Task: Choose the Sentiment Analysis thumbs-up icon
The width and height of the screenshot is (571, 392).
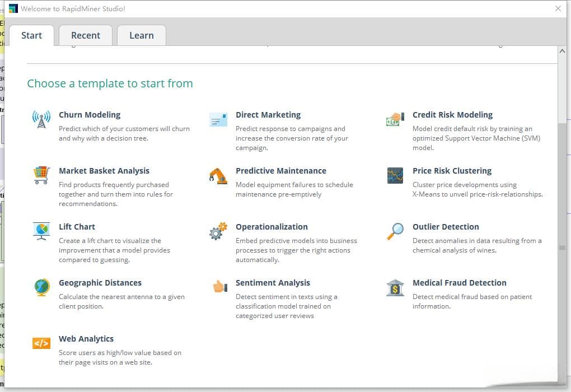Action: [218, 287]
